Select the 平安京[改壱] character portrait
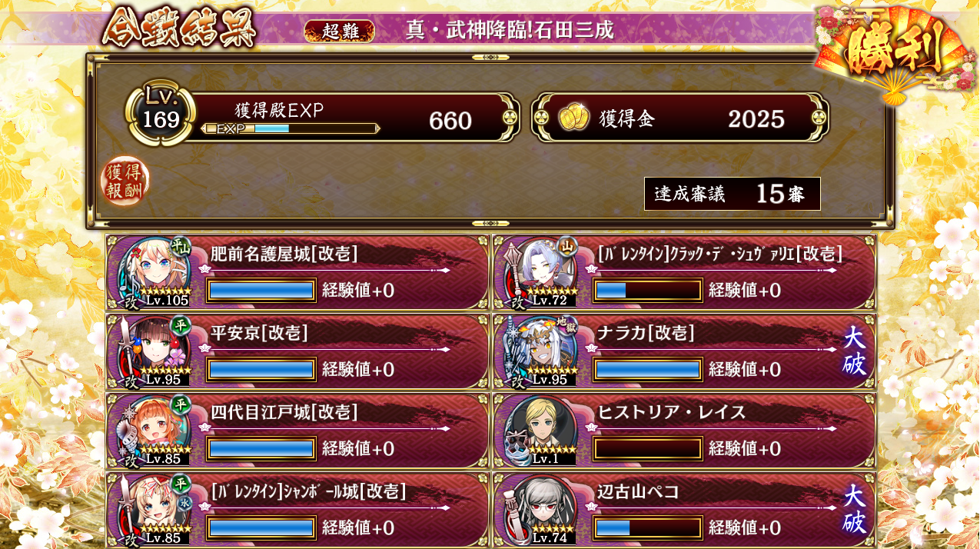Screen dimensions: 980x549 click(154, 352)
